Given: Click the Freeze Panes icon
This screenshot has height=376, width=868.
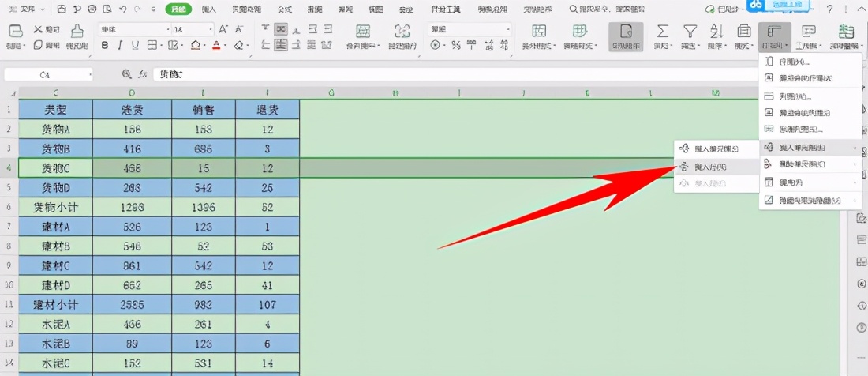Looking at the screenshot, I should (846, 31).
